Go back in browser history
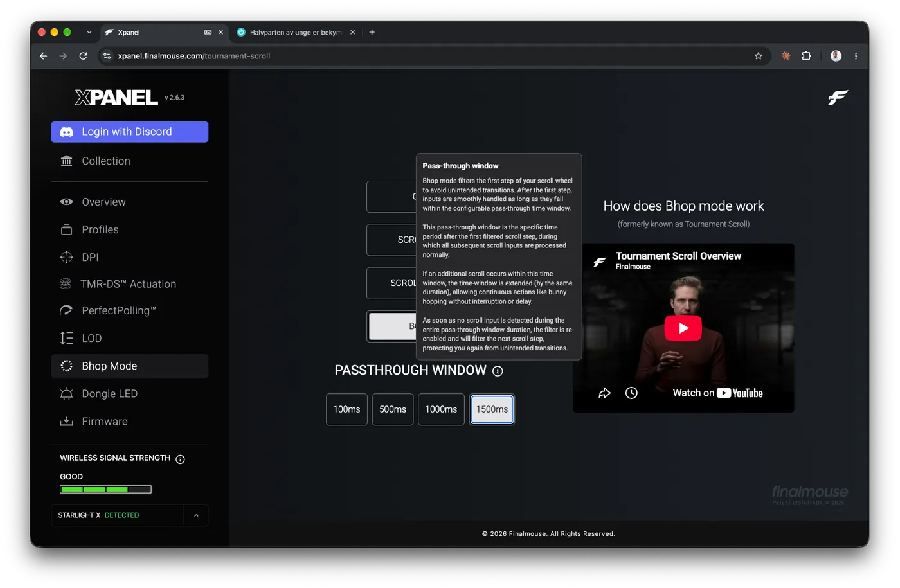 [x=43, y=56]
